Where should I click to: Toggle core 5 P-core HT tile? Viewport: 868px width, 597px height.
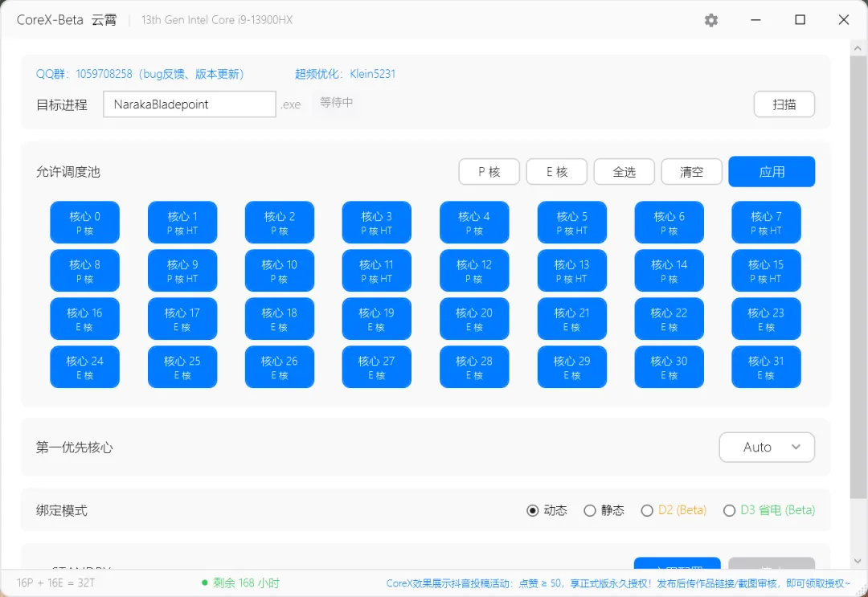coord(572,223)
